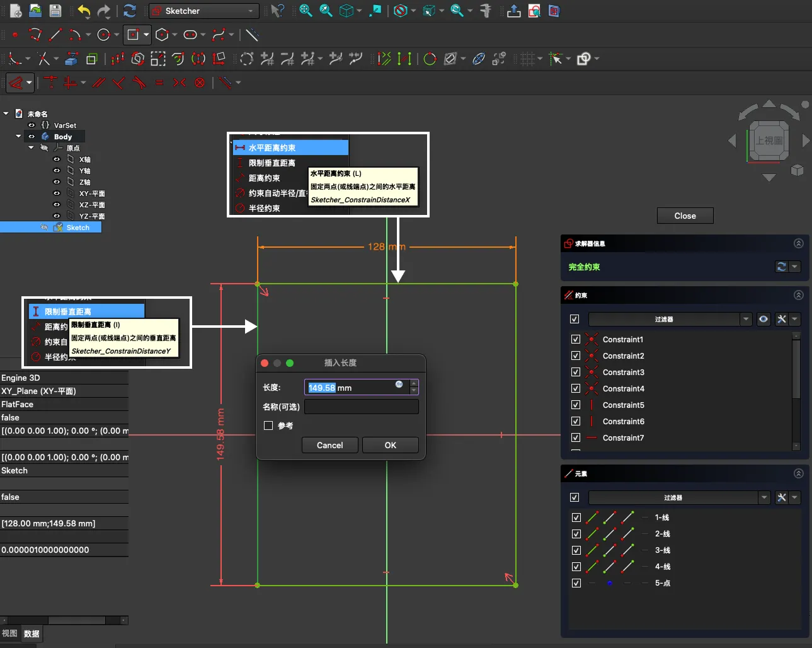Toggle visibility eye of Body

(x=31, y=137)
